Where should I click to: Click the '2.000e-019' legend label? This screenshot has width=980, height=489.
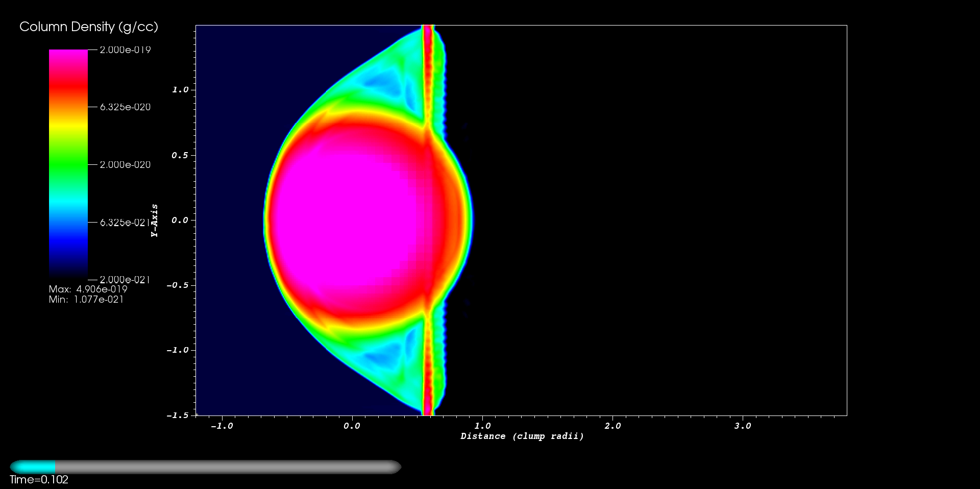(x=125, y=50)
